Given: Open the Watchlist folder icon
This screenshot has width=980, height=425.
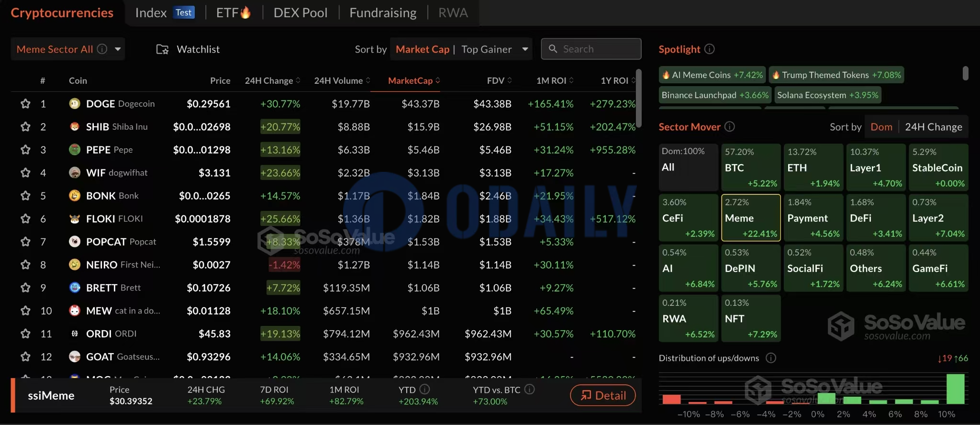Looking at the screenshot, I should (x=163, y=49).
